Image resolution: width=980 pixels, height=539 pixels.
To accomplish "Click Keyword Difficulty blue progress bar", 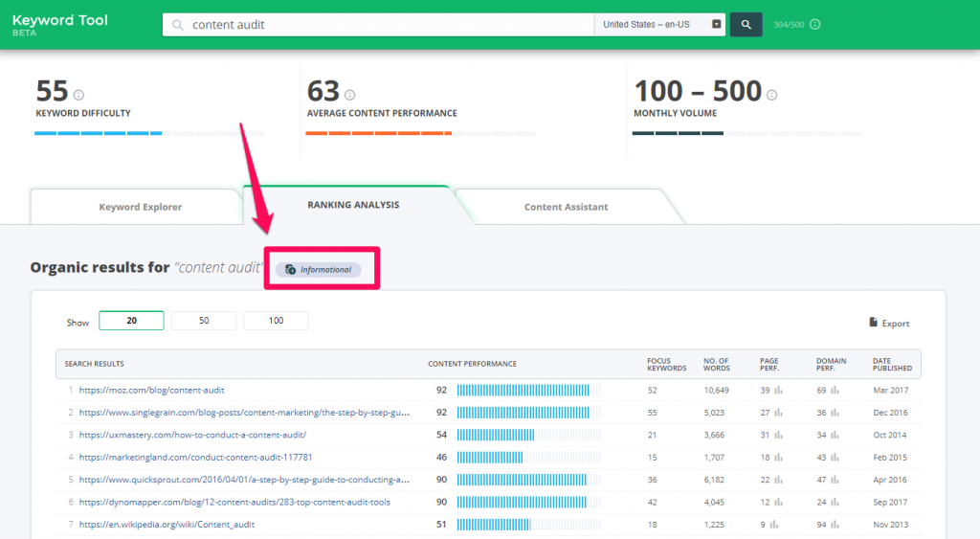I will coord(149,133).
